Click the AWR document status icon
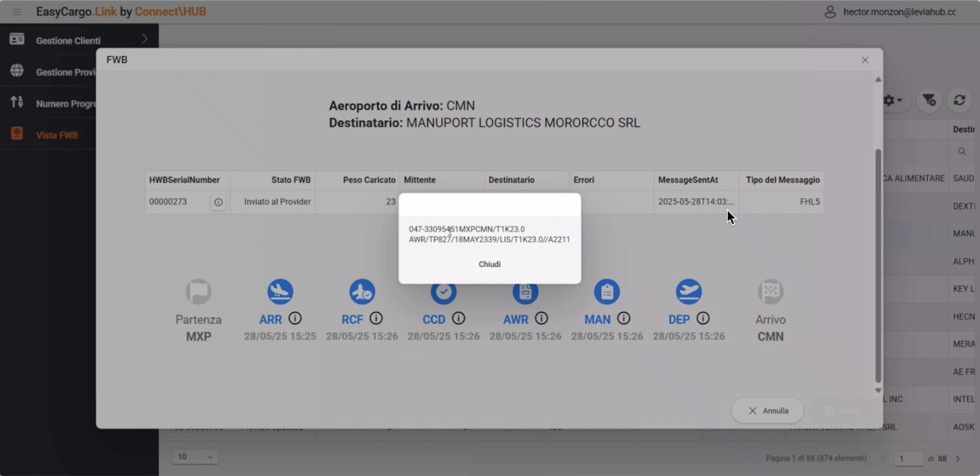980x476 pixels. (526, 293)
